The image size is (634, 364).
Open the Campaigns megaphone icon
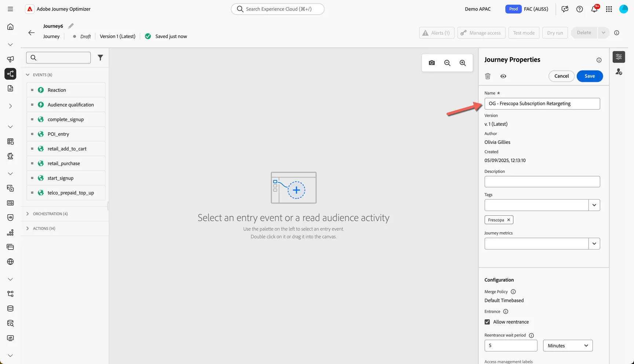click(x=10, y=59)
